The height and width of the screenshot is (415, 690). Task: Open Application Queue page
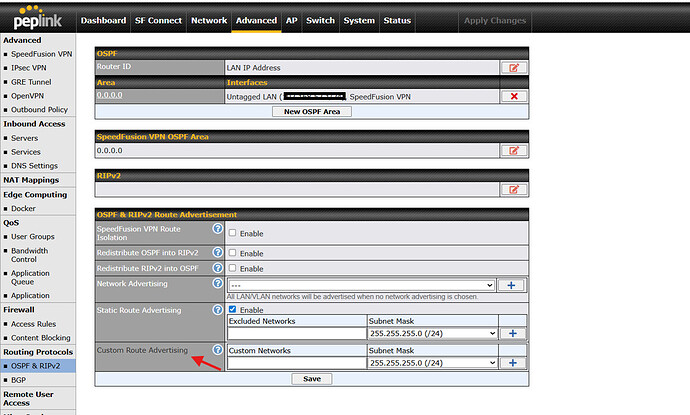point(30,277)
